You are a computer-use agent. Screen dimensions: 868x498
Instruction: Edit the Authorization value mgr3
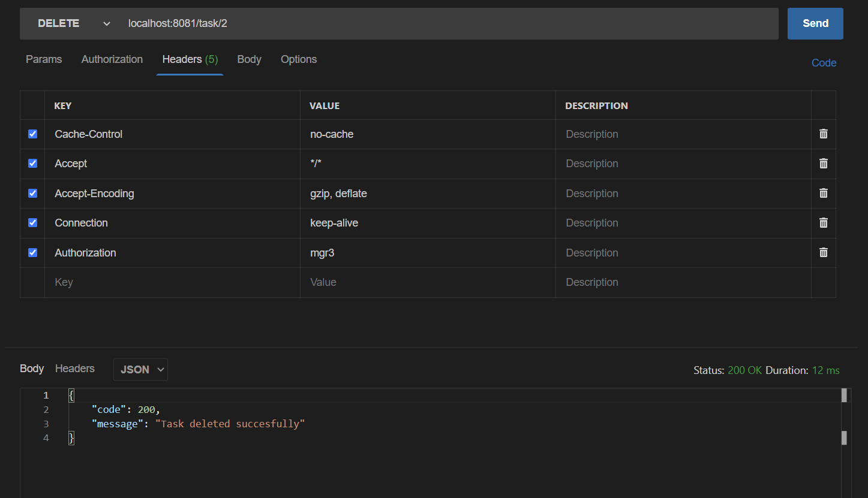pyautogui.click(x=428, y=252)
